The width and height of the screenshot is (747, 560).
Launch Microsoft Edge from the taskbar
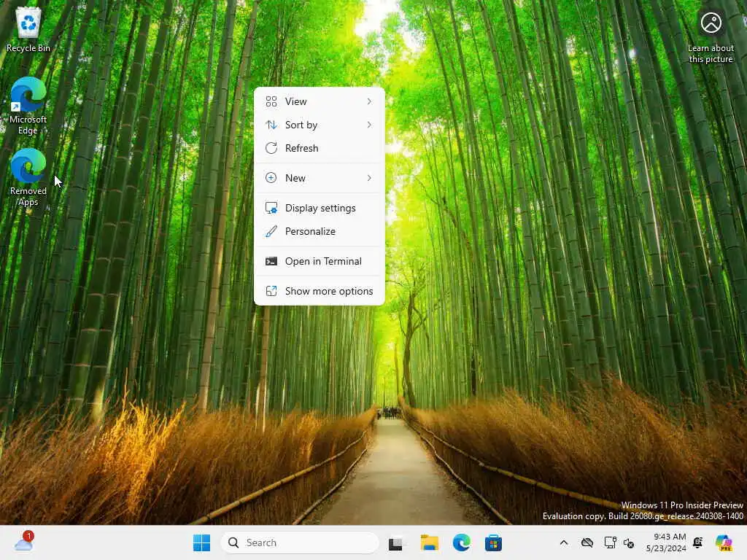(461, 542)
